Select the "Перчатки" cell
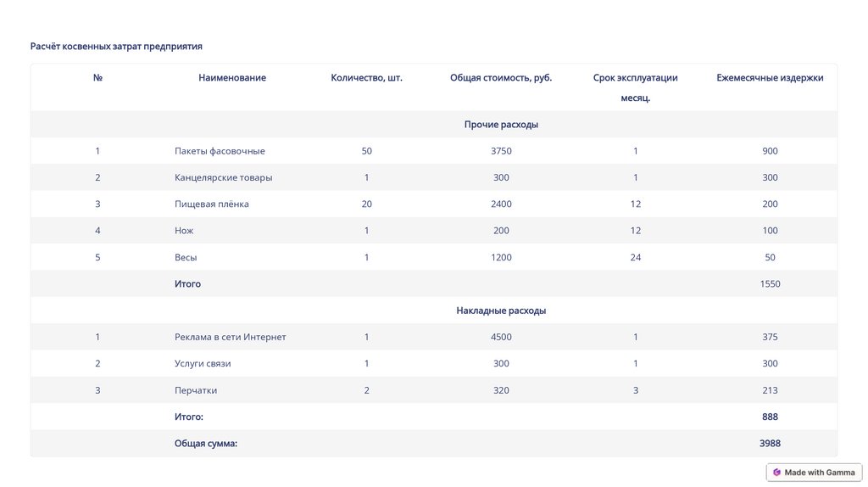This screenshot has height=487, width=868. pos(196,390)
